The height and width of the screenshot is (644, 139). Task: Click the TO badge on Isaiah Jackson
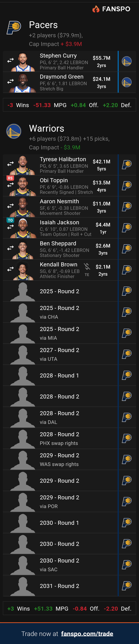[10, 220]
